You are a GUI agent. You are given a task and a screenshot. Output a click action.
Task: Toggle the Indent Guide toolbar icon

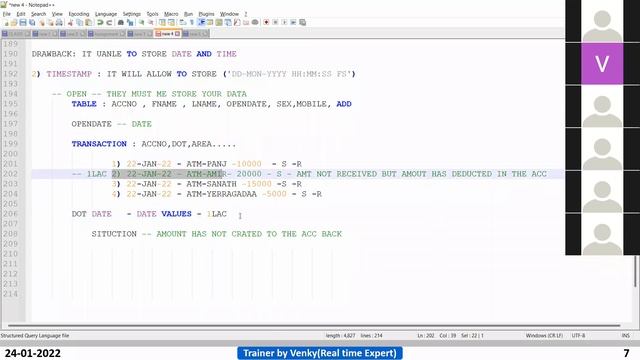201,22
